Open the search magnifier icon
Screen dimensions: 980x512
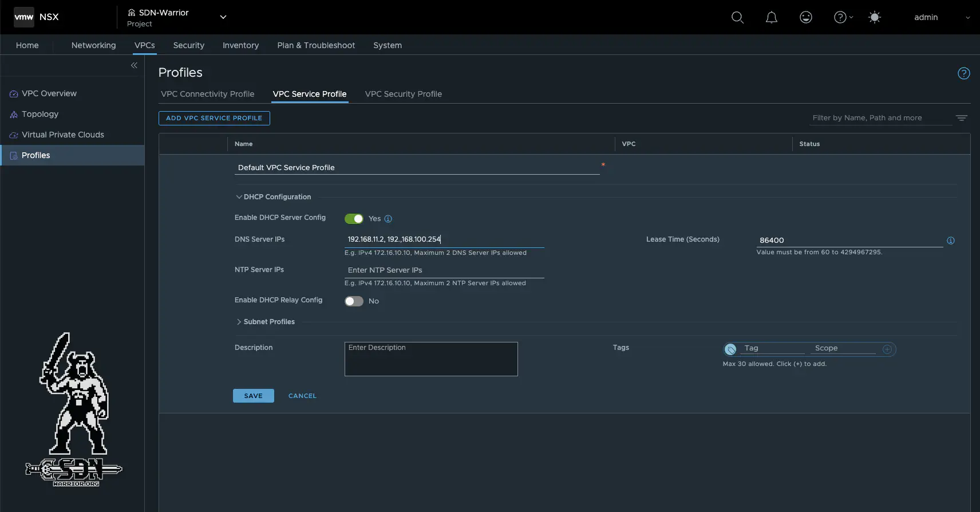(x=737, y=18)
